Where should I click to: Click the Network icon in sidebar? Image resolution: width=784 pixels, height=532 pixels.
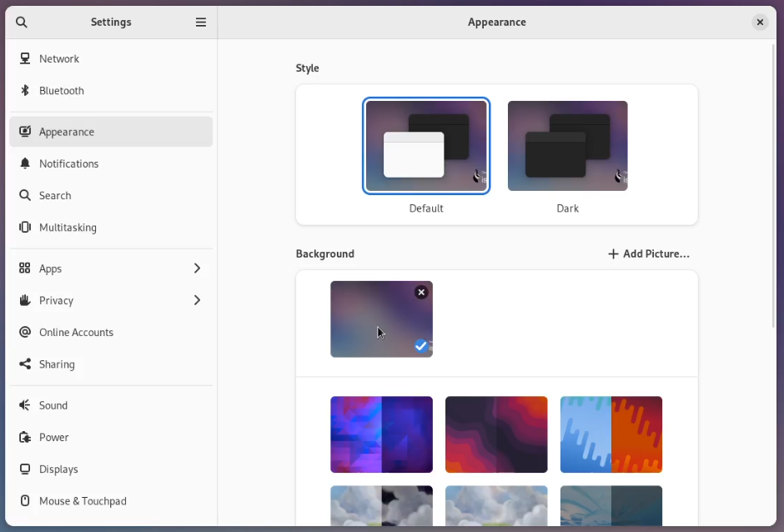coord(25,59)
